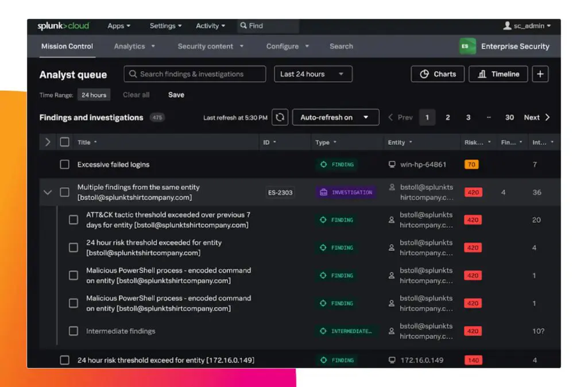This screenshot has width=588, height=387.
Task: Open the Last 24 hours time picker
Action: pyautogui.click(x=313, y=73)
